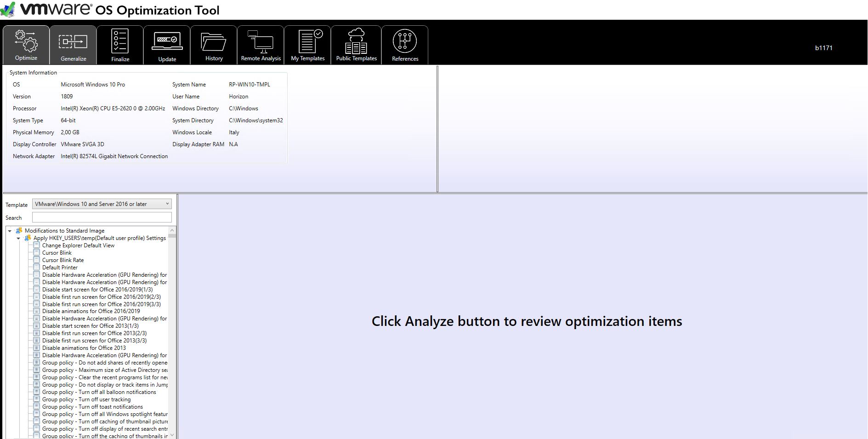Image resolution: width=868 pixels, height=439 pixels.
Task: Click the VMware logo checkmark icon
Action: click(x=8, y=9)
